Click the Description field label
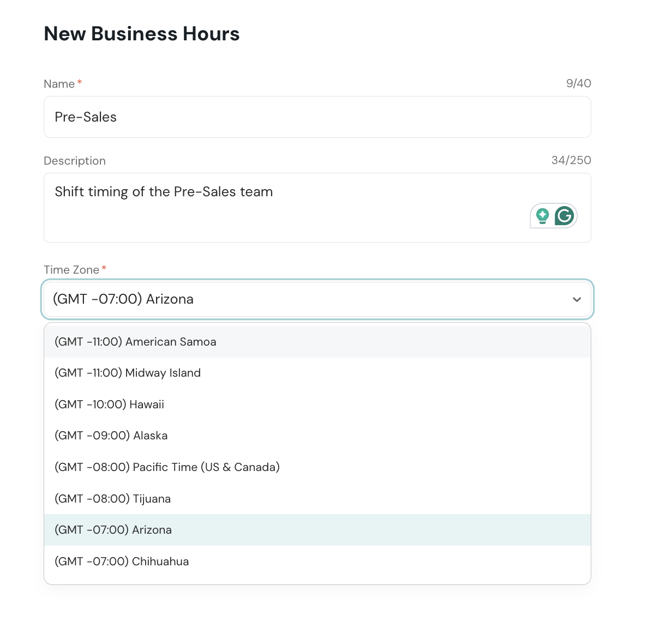Viewport: 672px width, 640px height. (75, 161)
